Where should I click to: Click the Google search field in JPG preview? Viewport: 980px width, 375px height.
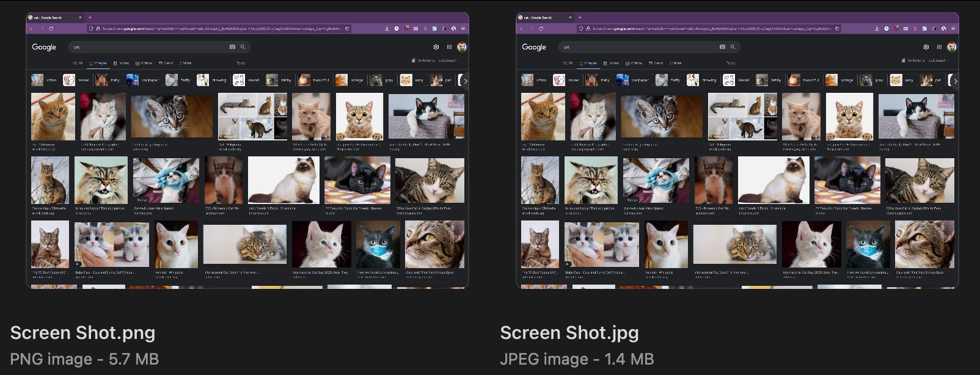(635, 47)
